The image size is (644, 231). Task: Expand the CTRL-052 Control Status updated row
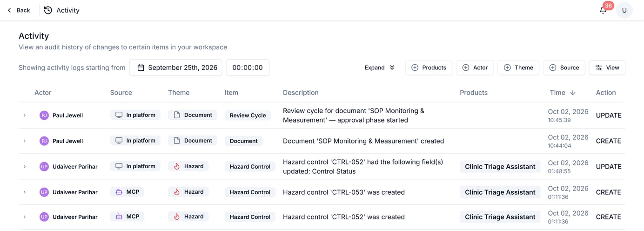pyautogui.click(x=25, y=166)
